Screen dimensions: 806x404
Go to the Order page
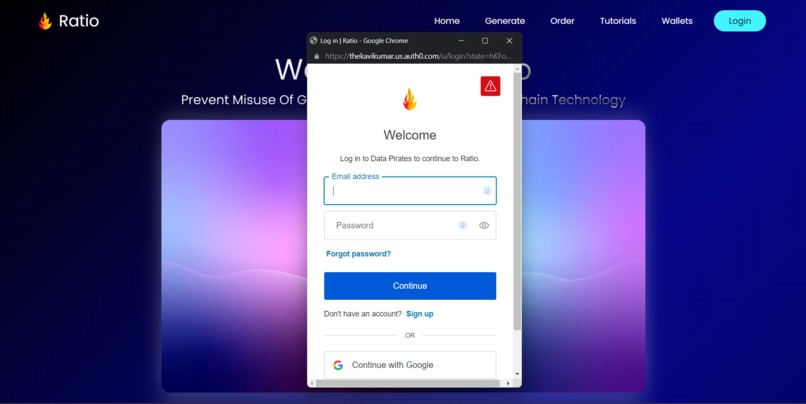point(562,21)
